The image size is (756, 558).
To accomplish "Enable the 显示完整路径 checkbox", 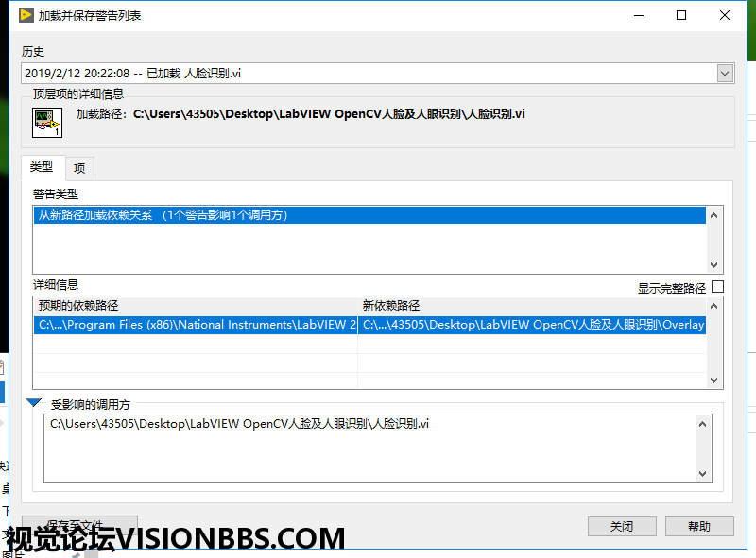I will tap(717, 287).
